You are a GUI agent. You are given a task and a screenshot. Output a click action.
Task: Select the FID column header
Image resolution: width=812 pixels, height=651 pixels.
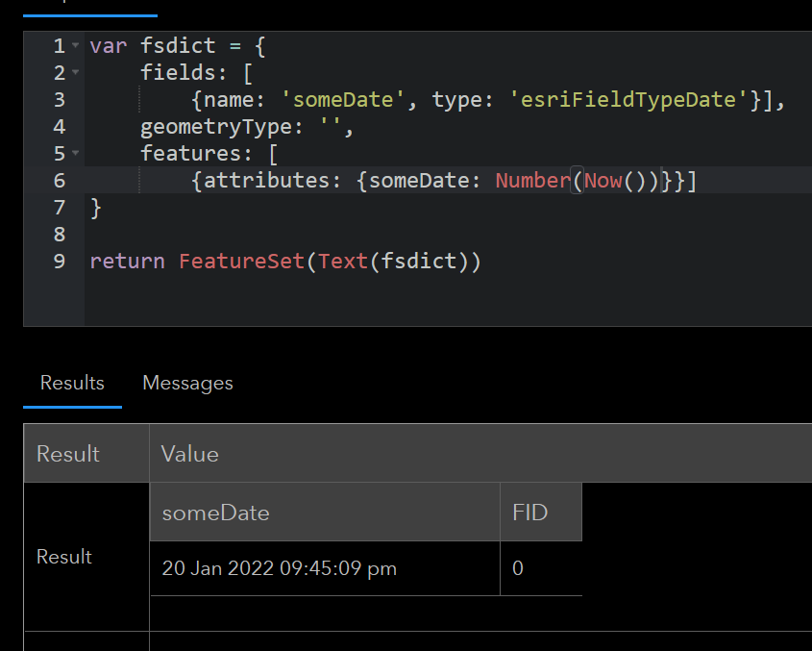click(529, 513)
